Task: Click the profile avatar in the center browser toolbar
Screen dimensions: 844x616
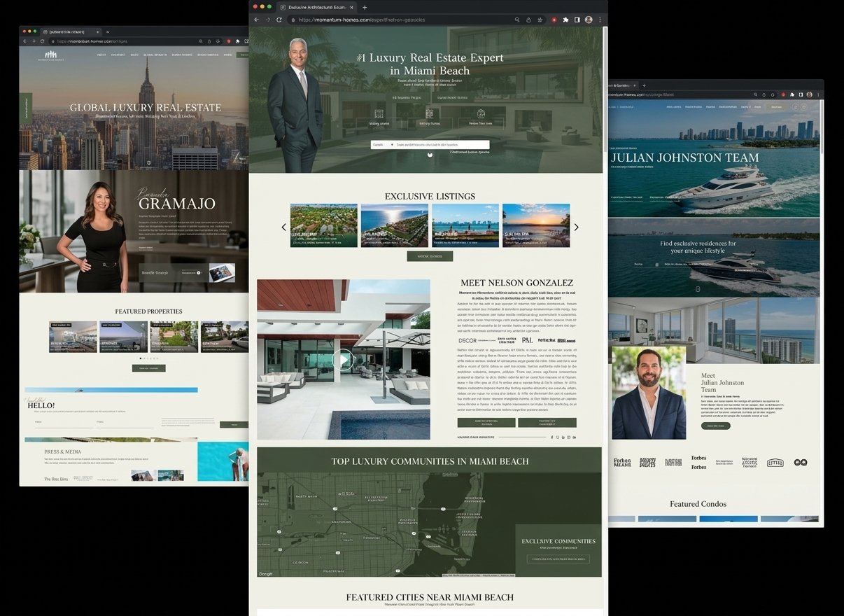Action: (589, 20)
